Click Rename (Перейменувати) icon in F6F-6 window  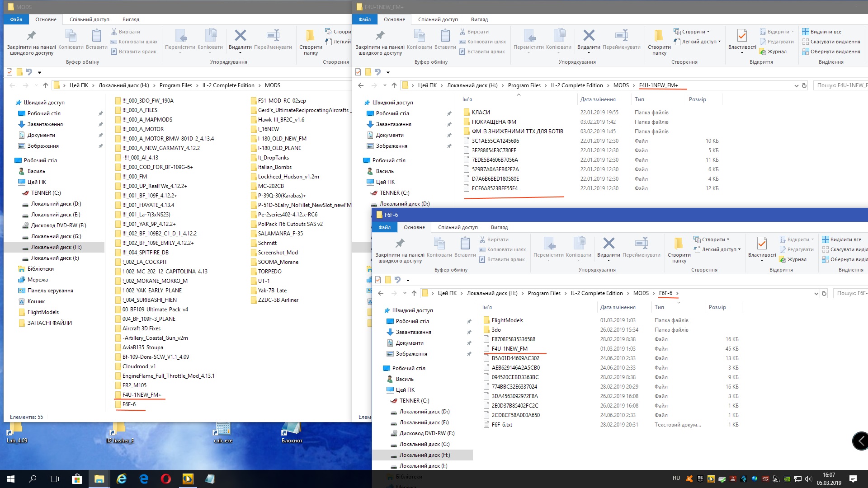(641, 244)
